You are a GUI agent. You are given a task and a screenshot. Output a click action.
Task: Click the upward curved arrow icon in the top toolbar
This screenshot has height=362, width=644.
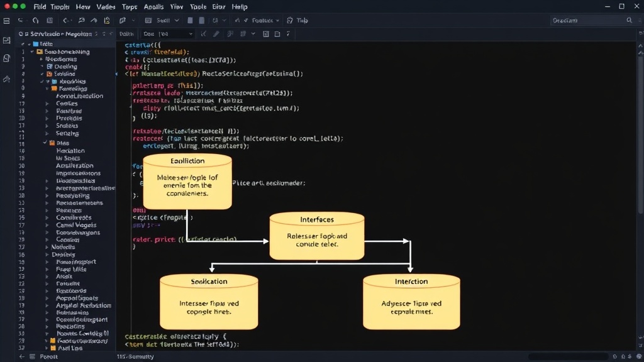[94, 21]
